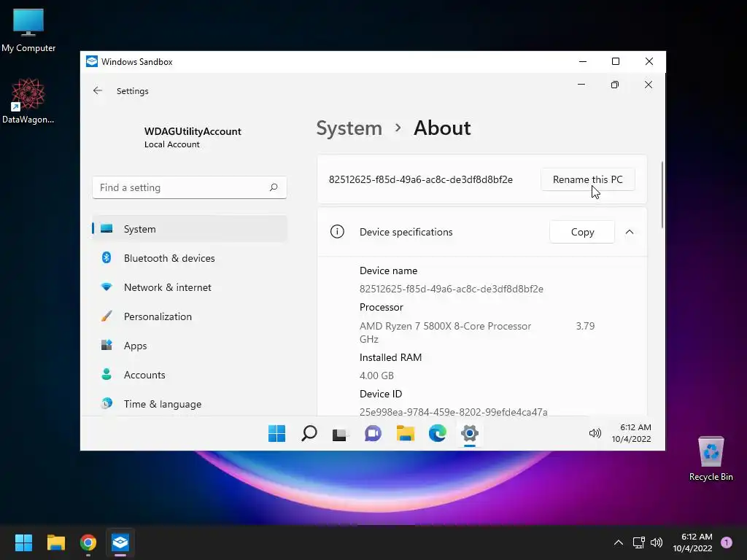Click Windows Sandbox host taskbar icon

click(x=120, y=542)
